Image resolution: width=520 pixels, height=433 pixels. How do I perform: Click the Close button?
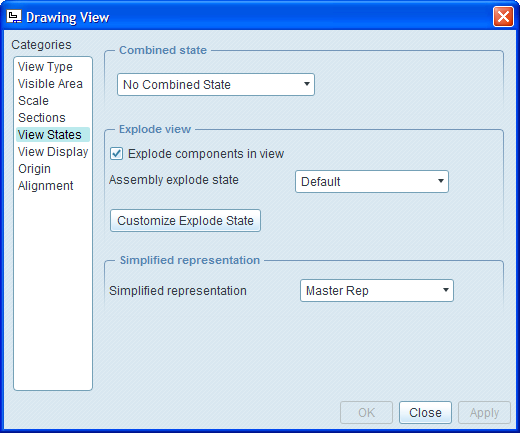click(425, 413)
